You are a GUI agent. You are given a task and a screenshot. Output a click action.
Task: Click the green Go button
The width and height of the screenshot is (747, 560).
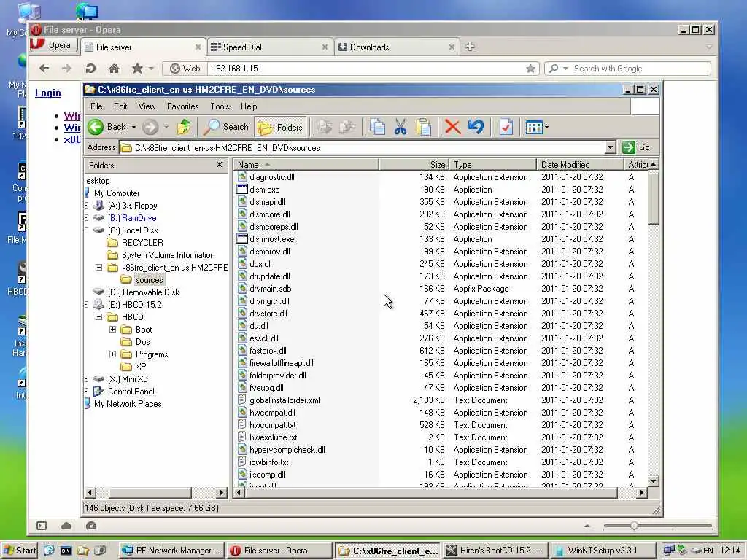pos(636,147)
